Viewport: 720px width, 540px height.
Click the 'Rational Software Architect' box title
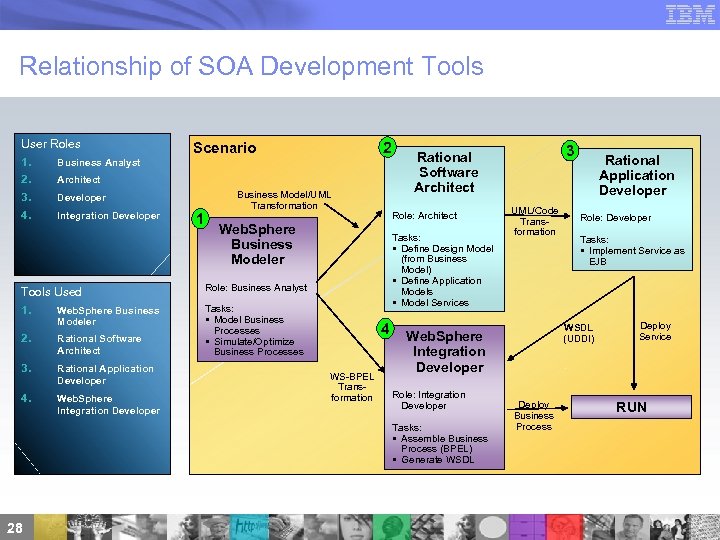[x=444, y=172]
